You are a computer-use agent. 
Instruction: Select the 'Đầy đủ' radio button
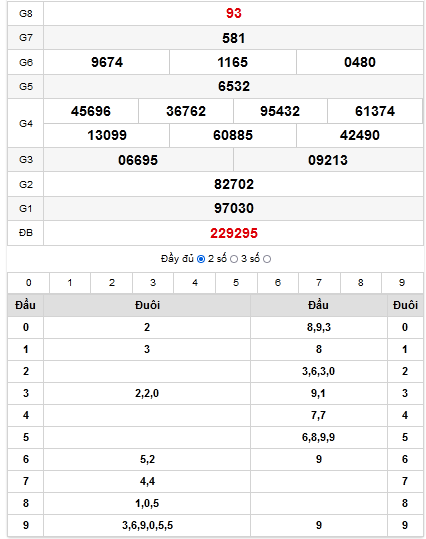tap(201, 259)
